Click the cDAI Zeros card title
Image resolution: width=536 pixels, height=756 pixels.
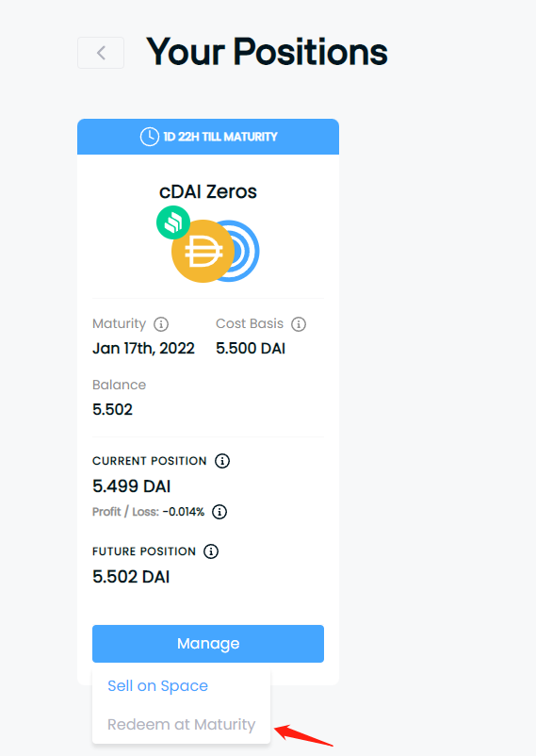pos(208,192)
